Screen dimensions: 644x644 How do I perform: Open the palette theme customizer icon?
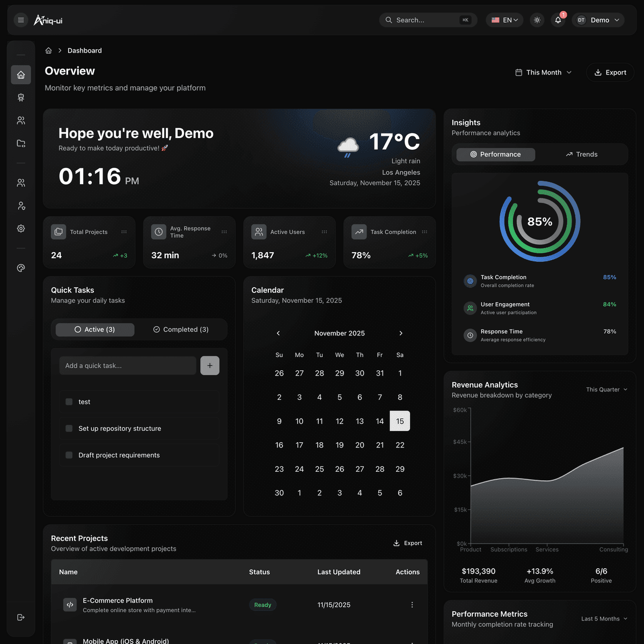[x=21, y=268]
